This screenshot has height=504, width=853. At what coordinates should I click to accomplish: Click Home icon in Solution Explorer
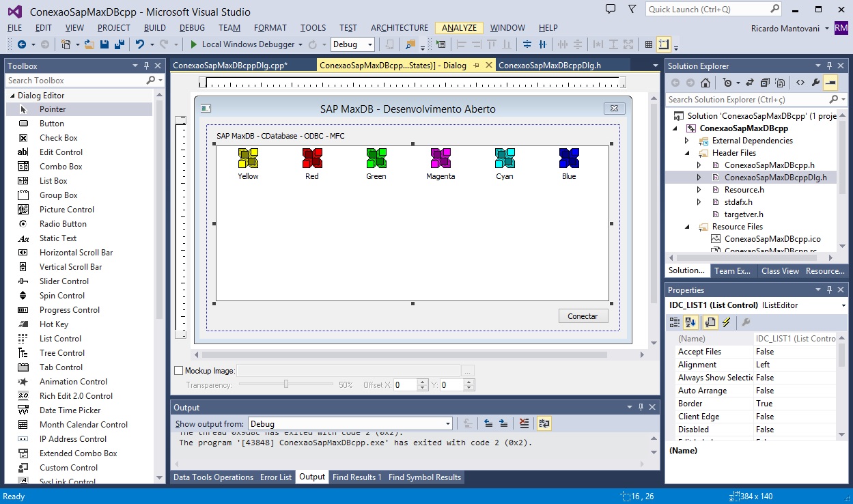705,83
